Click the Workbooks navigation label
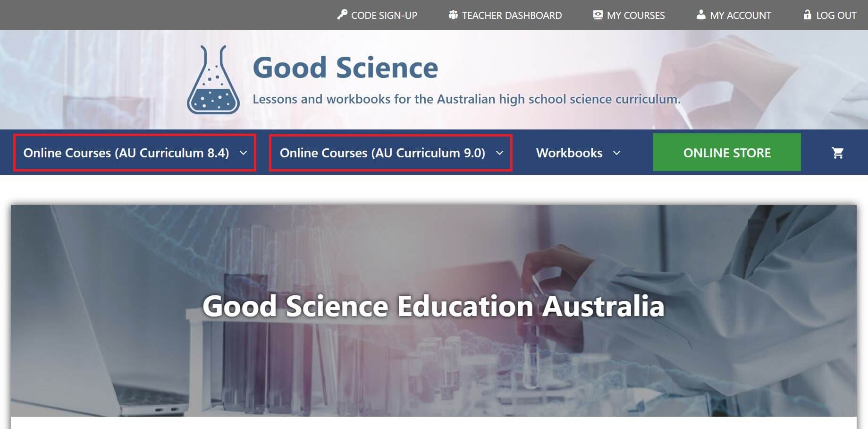The width and height of the screenshot is (868, 429). point(569,153)
